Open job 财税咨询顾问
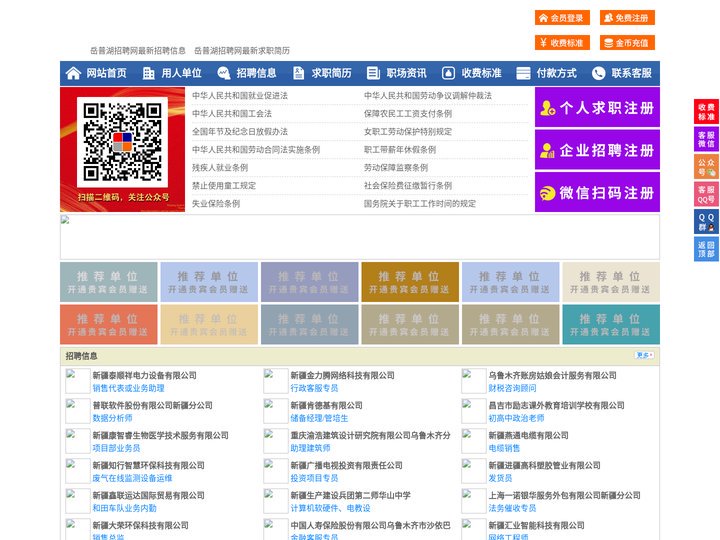720x540 pixels. [512, 388]
